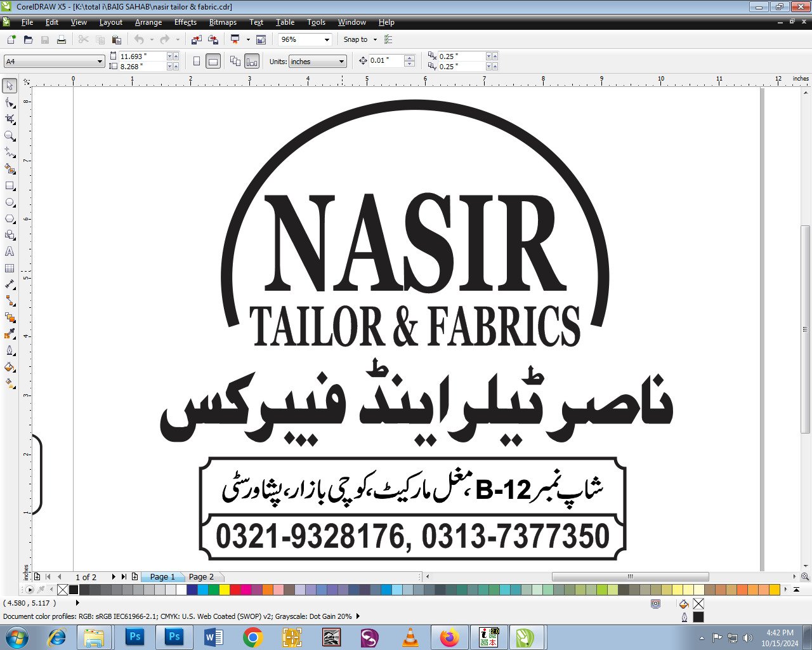Expand the document color profiles arrow
This screenshot has height=650, width=812.
pos(358,616)
